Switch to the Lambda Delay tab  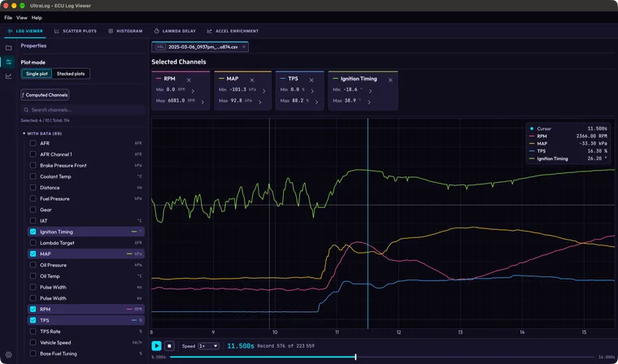[175, 31]
